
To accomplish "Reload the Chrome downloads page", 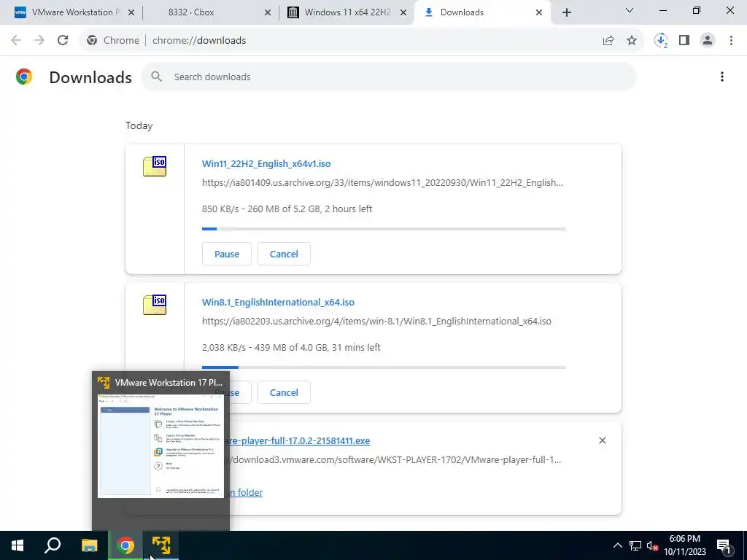I will 63,41.
